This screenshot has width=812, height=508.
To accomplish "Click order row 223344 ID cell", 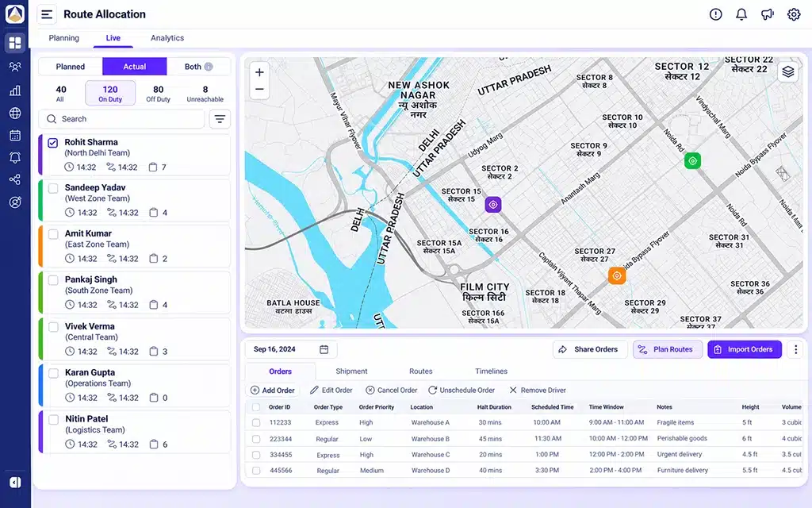I will (x=281, y=439).
